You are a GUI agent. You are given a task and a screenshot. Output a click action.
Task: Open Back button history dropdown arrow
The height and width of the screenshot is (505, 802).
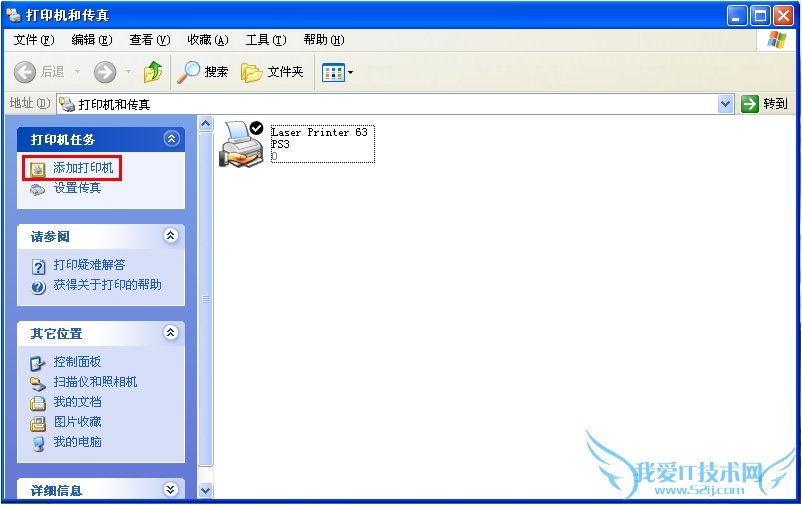(78, 72)
